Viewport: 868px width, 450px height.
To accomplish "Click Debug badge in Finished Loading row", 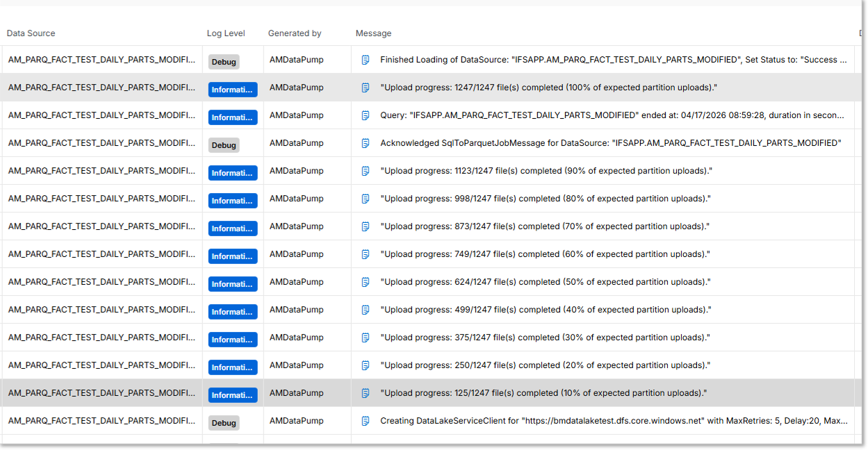I will [x=224, y=62].
